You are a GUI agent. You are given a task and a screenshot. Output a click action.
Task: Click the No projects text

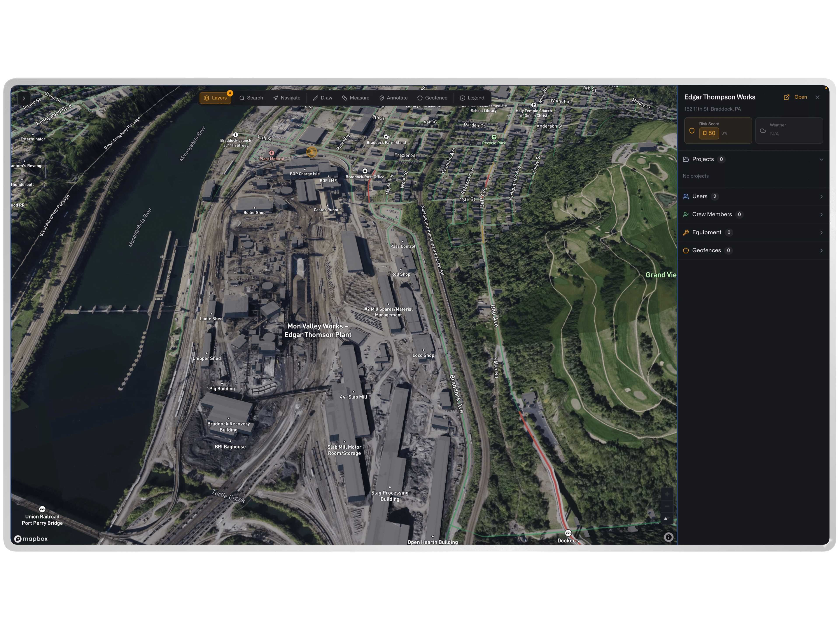coord(696,176)
